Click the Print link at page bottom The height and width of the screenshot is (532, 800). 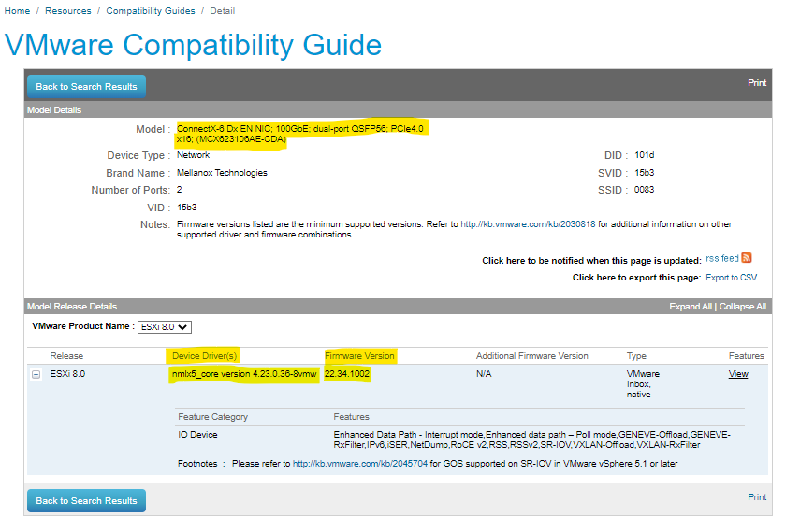[757, 497]
